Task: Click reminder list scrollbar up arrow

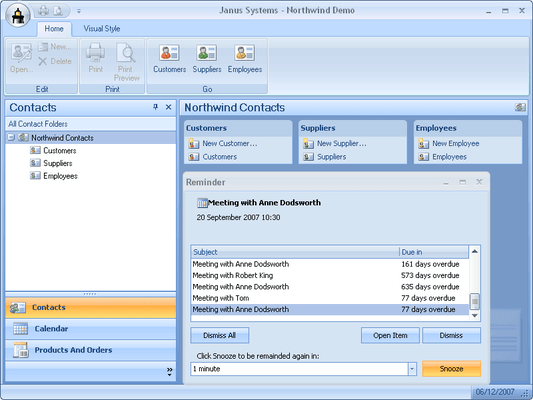Action: click(x=475, y=251)
